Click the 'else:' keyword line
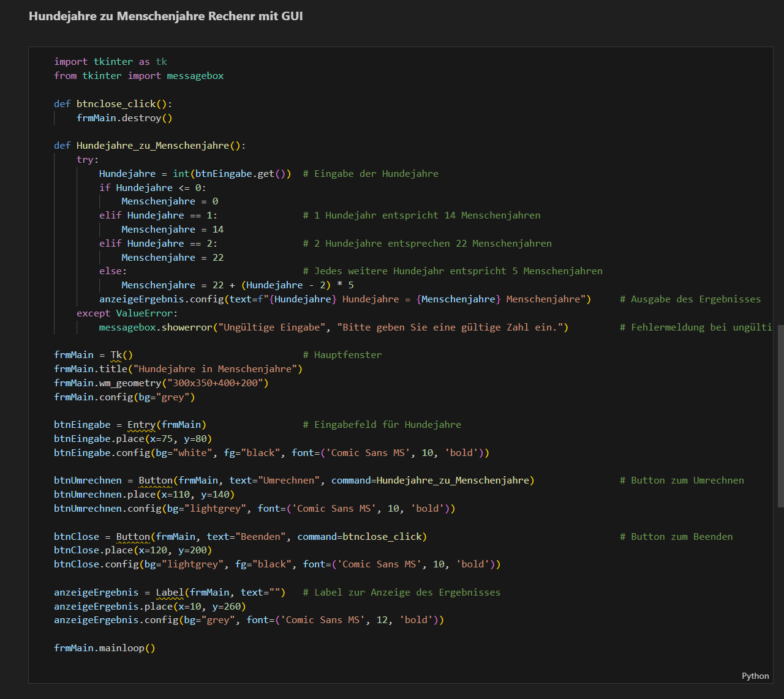This screenshot has height=699, width=784. pos(113,271)
